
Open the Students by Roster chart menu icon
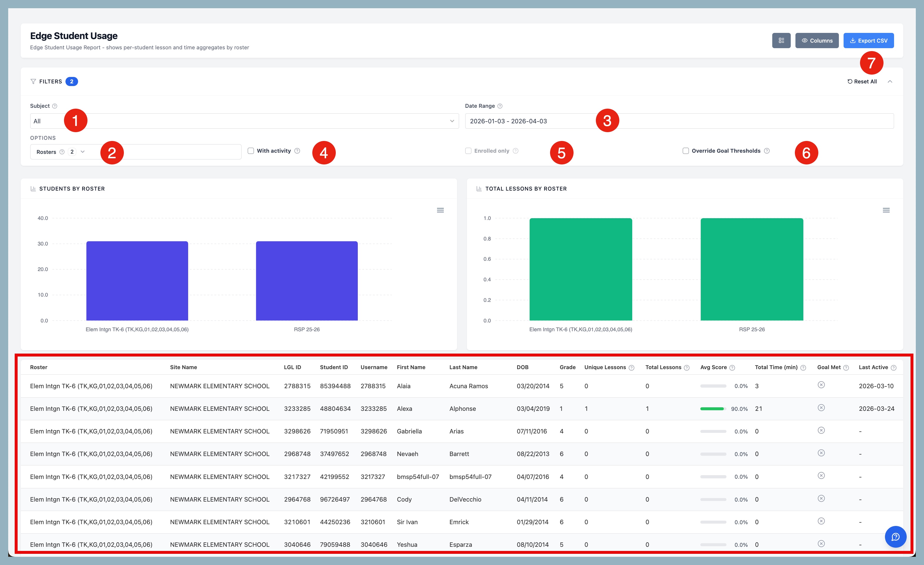[440, 210]
